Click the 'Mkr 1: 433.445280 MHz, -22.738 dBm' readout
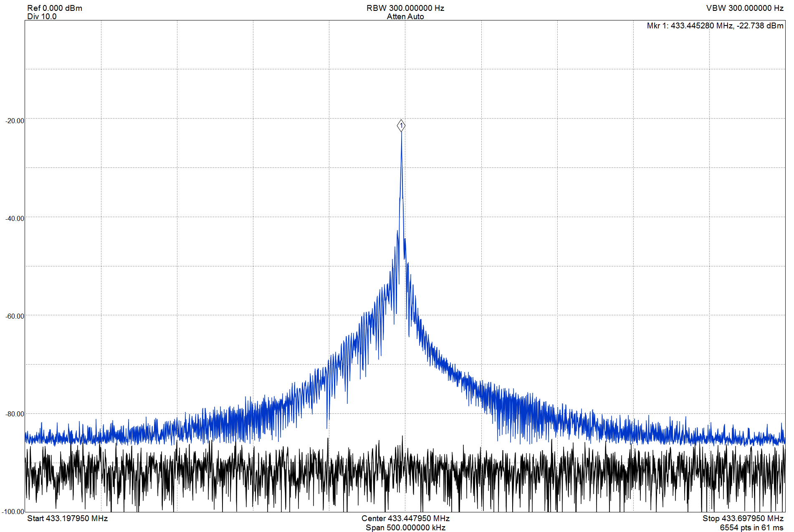Viewport: 794px width, 532px height. [715, 25]
